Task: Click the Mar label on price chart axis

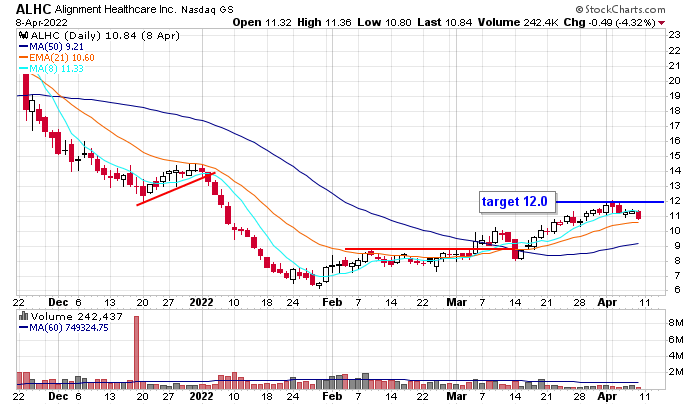Action: click(x=457, y=302)
